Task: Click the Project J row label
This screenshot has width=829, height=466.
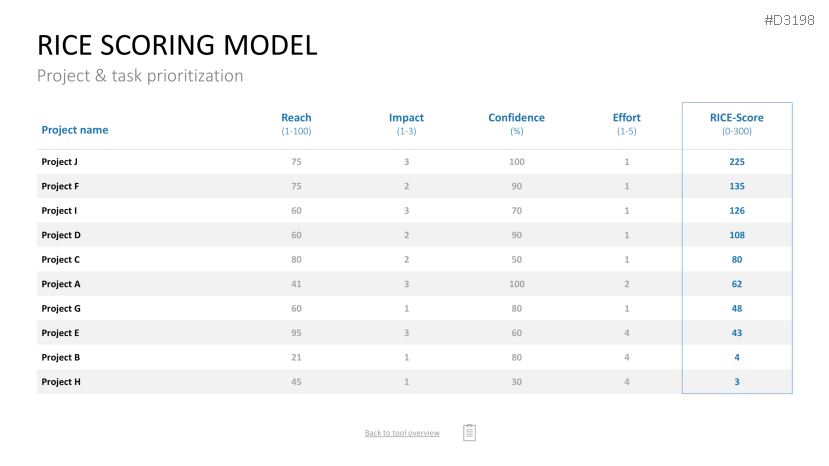Action: (x=59, y=162)
